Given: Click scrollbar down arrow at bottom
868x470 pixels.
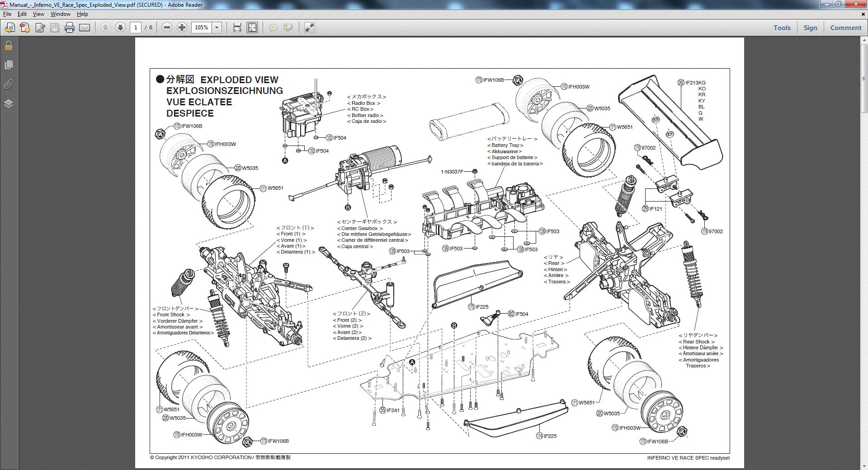Looking at the screenshot, I should click(864, 466).
